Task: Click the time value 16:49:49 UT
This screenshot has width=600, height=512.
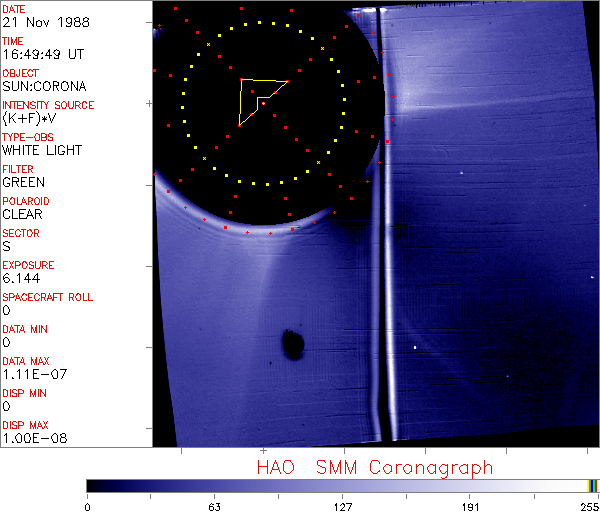Action: coord(40,54)
